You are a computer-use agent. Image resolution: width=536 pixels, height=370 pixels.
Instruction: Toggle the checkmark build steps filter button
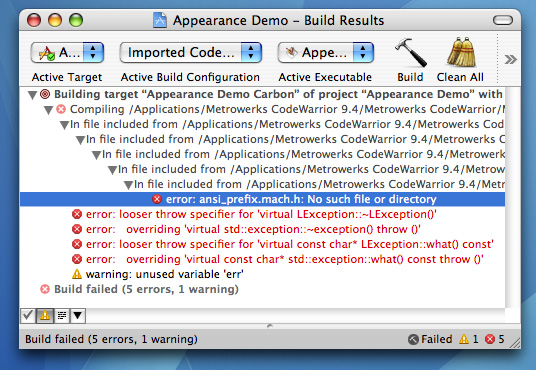pyautogui.click(x=27, y=315)
